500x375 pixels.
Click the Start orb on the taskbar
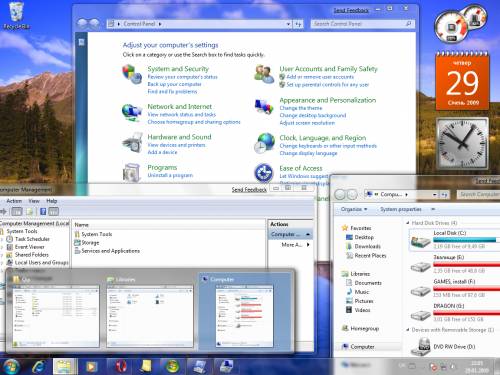[x=11, y=366]
